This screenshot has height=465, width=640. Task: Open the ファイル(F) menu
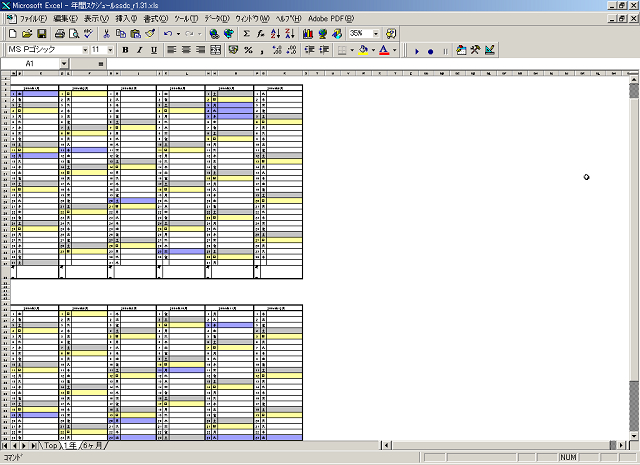click(33, 19)
